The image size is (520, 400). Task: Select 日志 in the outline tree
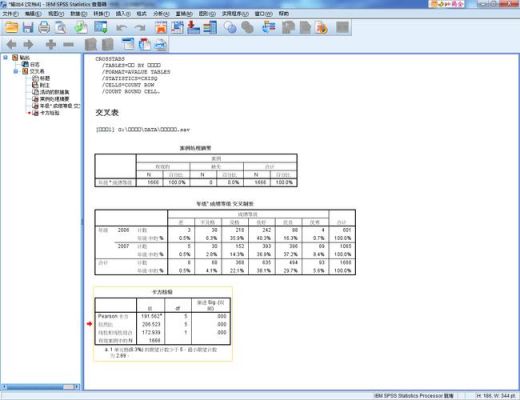point(35,64)
